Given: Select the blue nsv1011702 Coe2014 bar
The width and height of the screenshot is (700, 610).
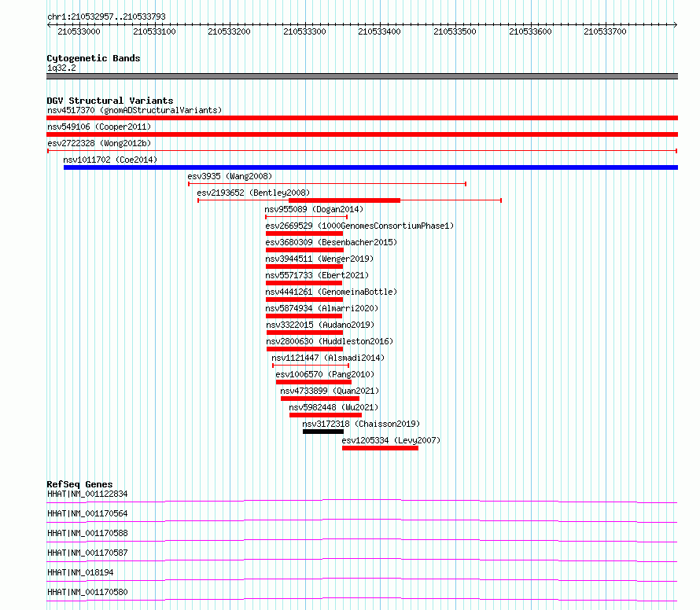Looking at the screenshot, I should pos(370,167).
